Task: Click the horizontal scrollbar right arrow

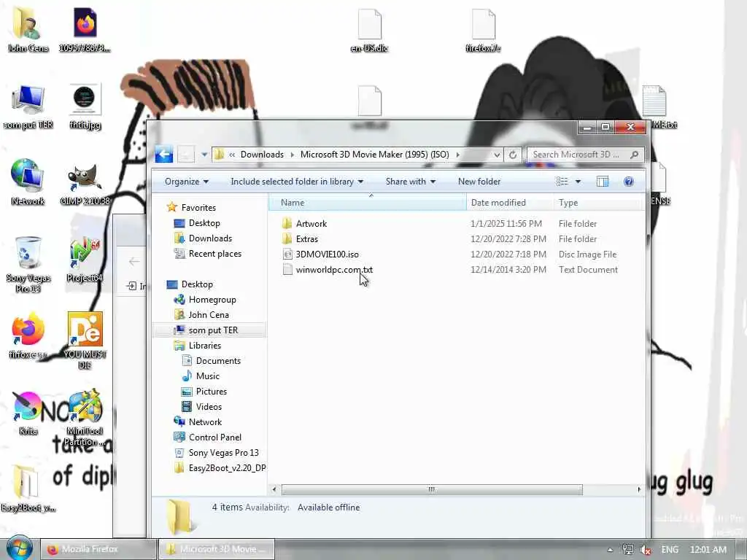Action: (639, 489)
